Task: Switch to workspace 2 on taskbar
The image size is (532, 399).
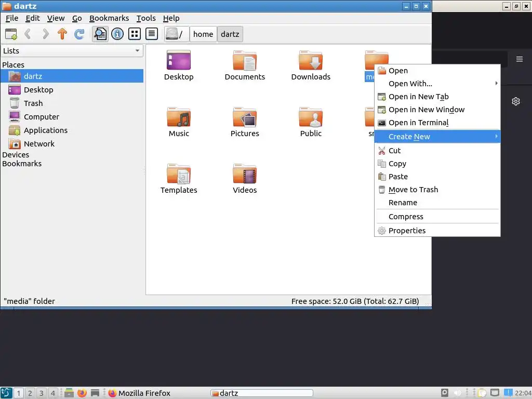Action: 30,393
